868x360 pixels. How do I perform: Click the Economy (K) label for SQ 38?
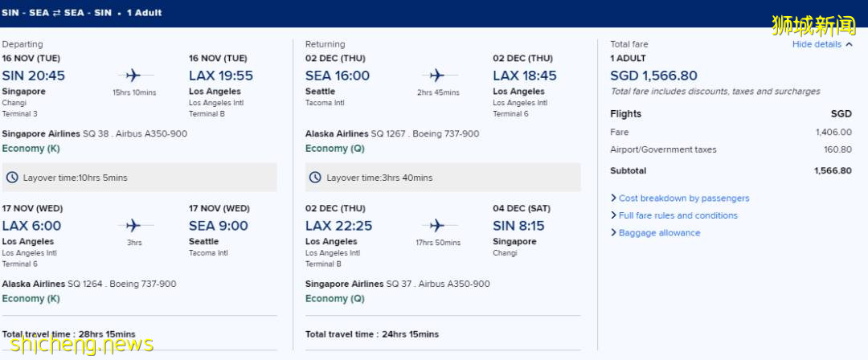(x=31, y=149)
